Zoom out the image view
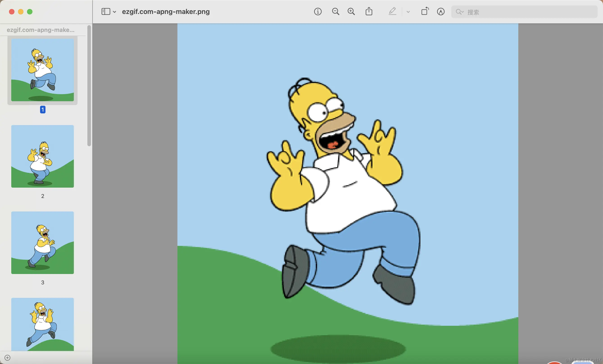This screenshot has width=603, height=364. point(336,11)
